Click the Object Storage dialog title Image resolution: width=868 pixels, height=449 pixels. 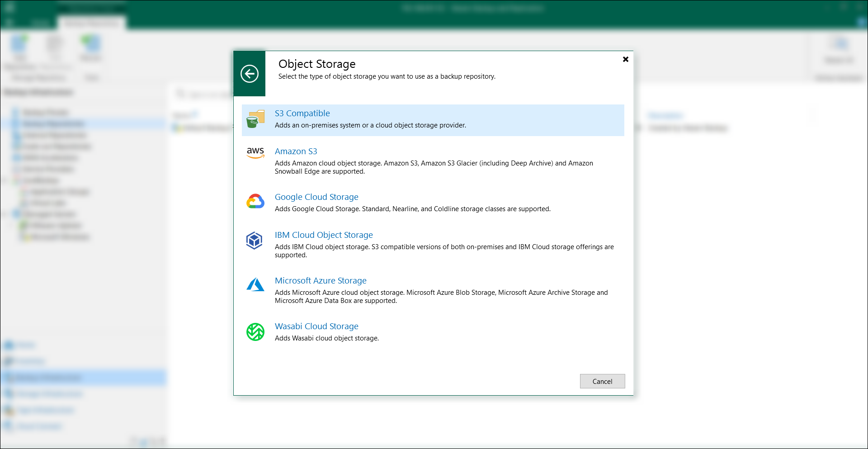tap(317, 64)
